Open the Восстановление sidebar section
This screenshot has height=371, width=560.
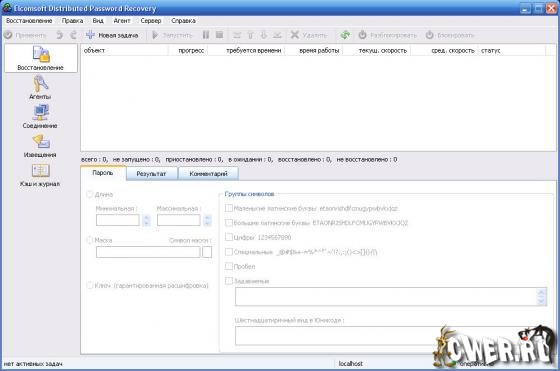pyautogui.click(x=41, y=58)
